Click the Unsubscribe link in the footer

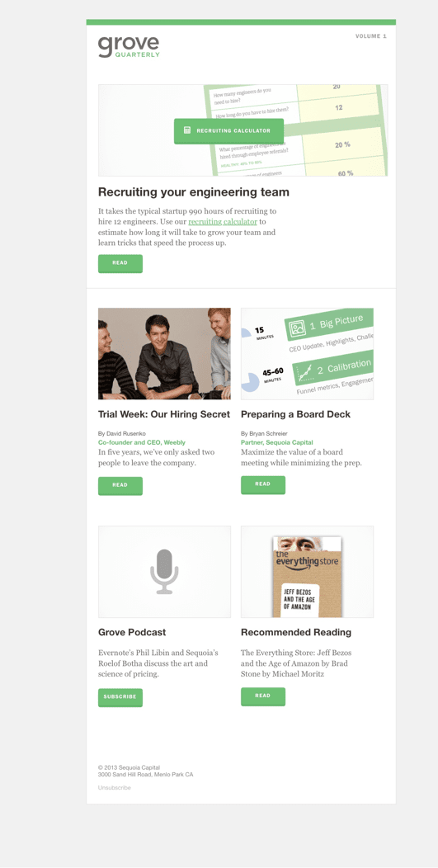(x=115, y=787)
